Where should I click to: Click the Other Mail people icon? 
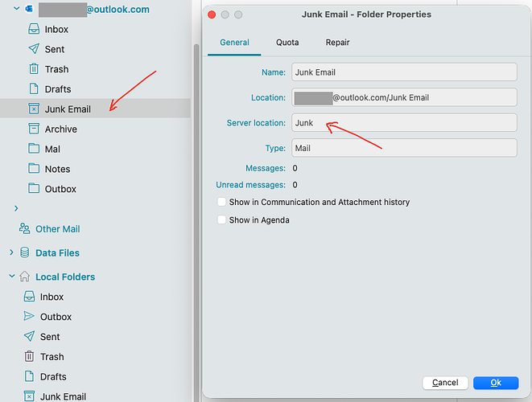24,229
